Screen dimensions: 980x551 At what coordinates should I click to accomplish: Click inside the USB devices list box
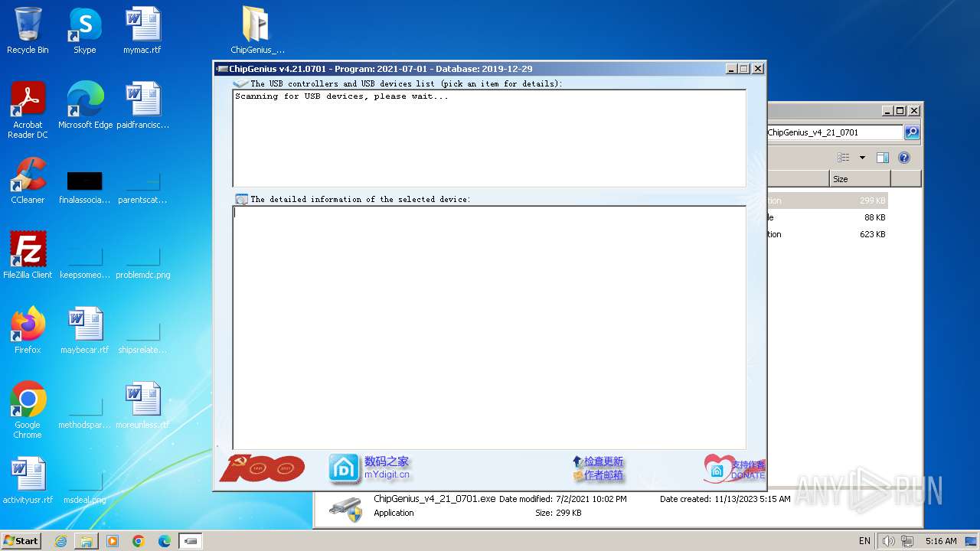pos(489,139)
